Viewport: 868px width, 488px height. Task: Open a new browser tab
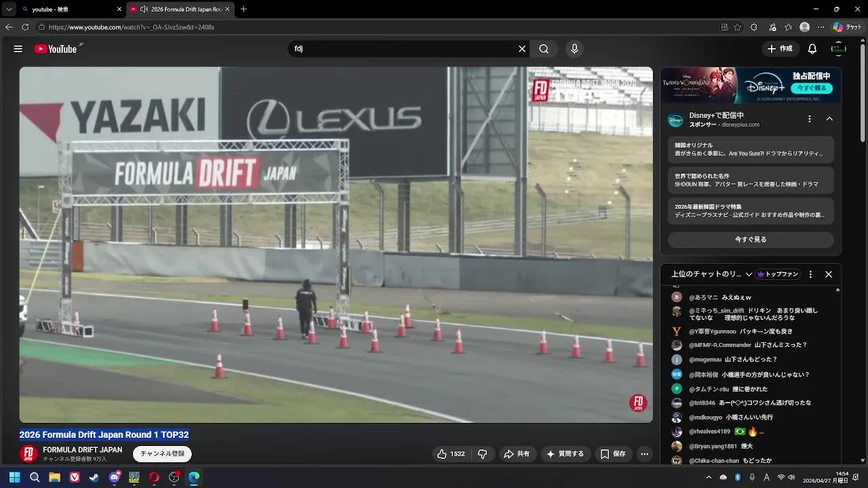point(243,9)
